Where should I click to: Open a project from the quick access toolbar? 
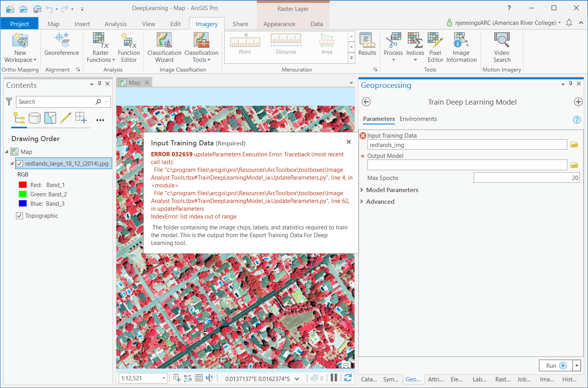pyautogui.click(x=23, y=9)
